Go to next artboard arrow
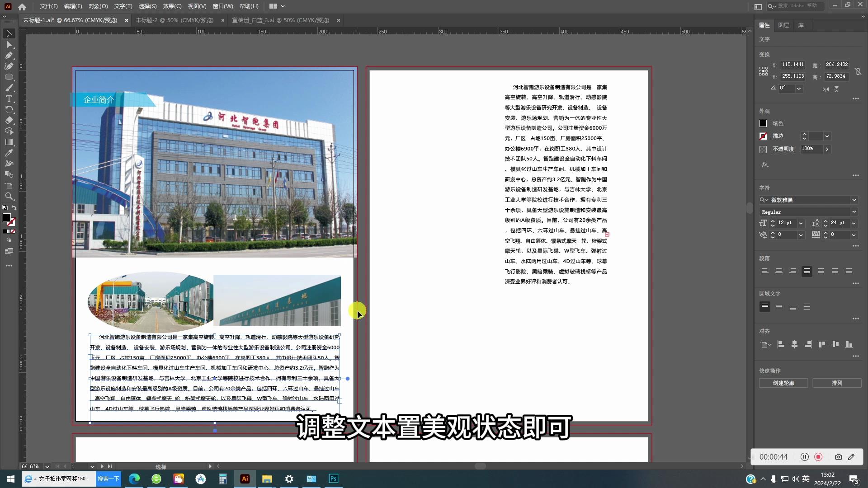 (102, 466)
